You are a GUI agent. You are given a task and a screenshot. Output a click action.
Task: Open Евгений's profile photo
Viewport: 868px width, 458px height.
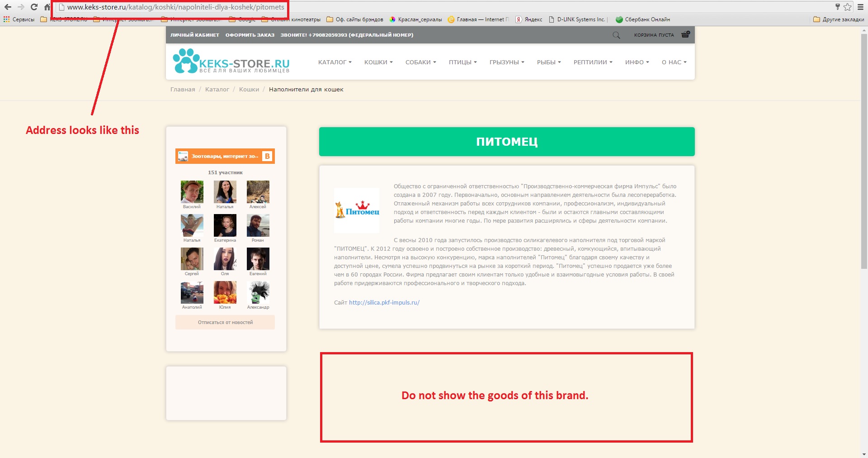click(x=258, y=259)
